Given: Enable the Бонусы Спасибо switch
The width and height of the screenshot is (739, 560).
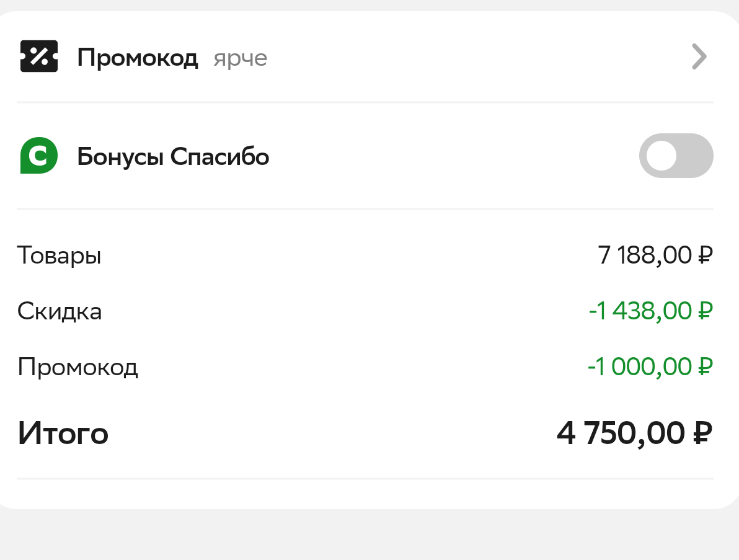Looking at the screenshot, I should [676, 156].
